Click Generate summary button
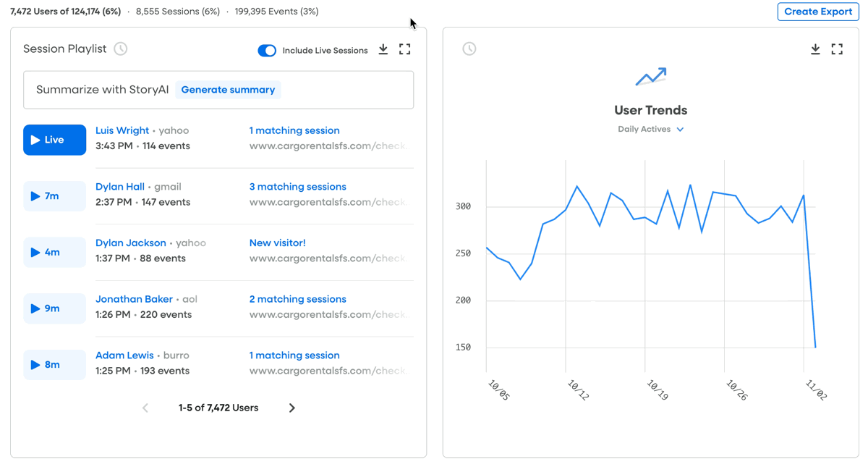Image resolution: width=868 pixels, height=467 pixels. pyautogui.click(x=228, y=90)
